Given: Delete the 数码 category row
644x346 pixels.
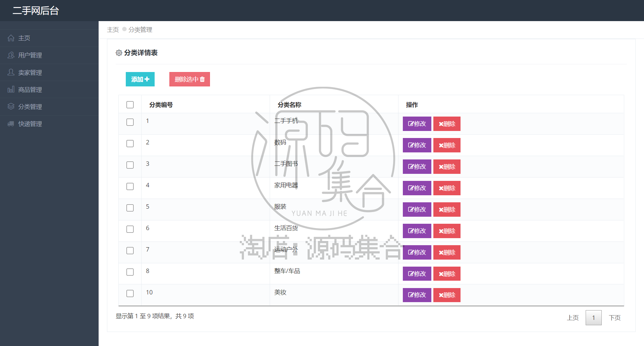Looking at the screenshot, I should point(447,145).
